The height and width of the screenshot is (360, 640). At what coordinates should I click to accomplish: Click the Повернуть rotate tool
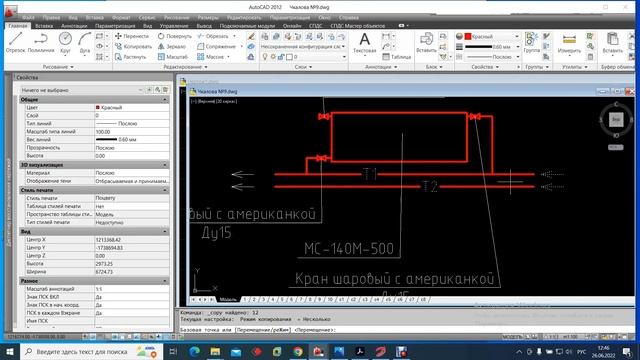tap(174, 36)
